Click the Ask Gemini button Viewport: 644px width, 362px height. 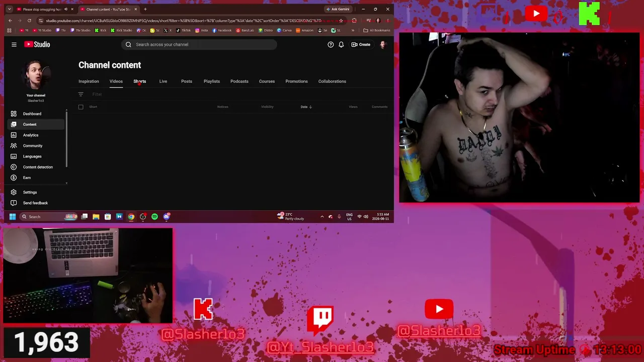tap(338, 9)
